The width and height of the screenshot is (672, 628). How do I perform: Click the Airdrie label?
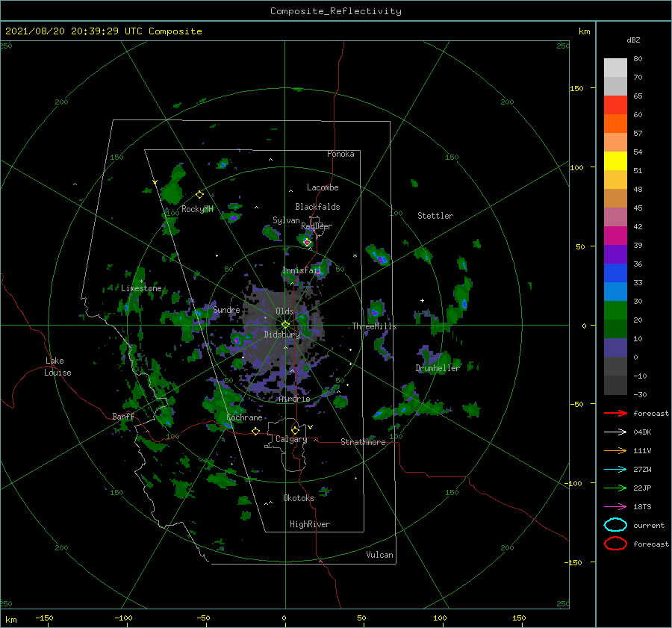pos(294,399)
